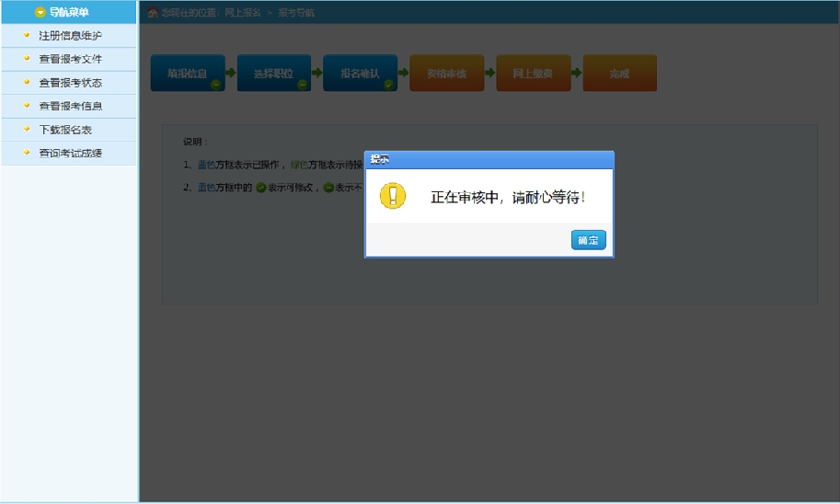Click the 确定 button in the dialog
The width and height of the screenshot is (840, 504).
(x=588, y=240)
